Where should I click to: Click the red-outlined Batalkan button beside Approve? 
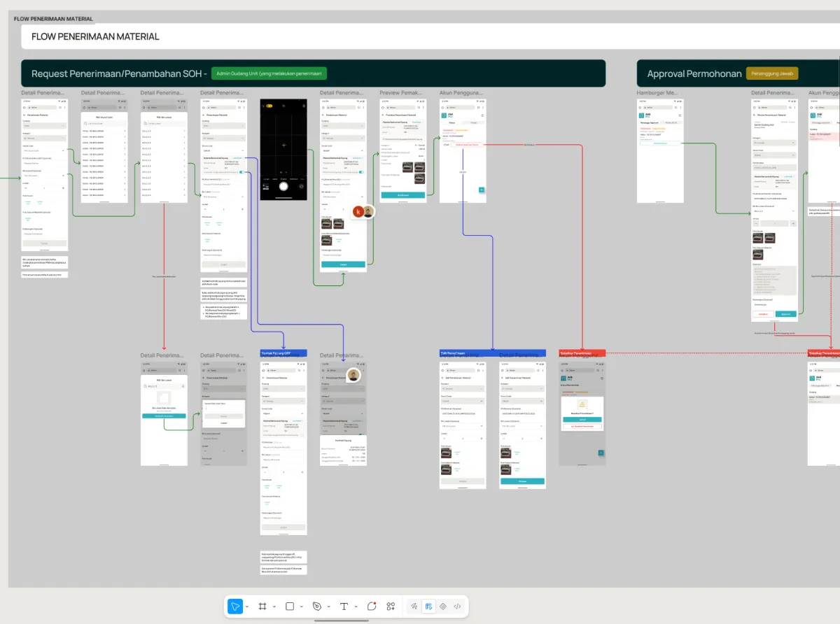tap(763, 314)
